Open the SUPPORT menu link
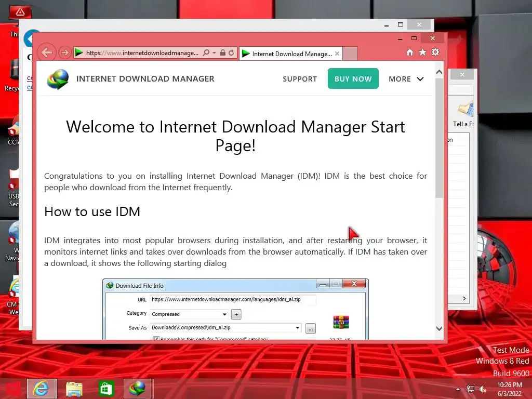 point(300,79)
